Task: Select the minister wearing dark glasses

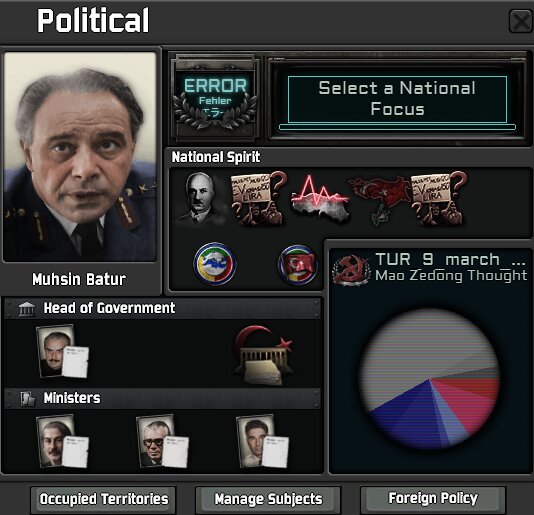Action: (x=162, y=441)
